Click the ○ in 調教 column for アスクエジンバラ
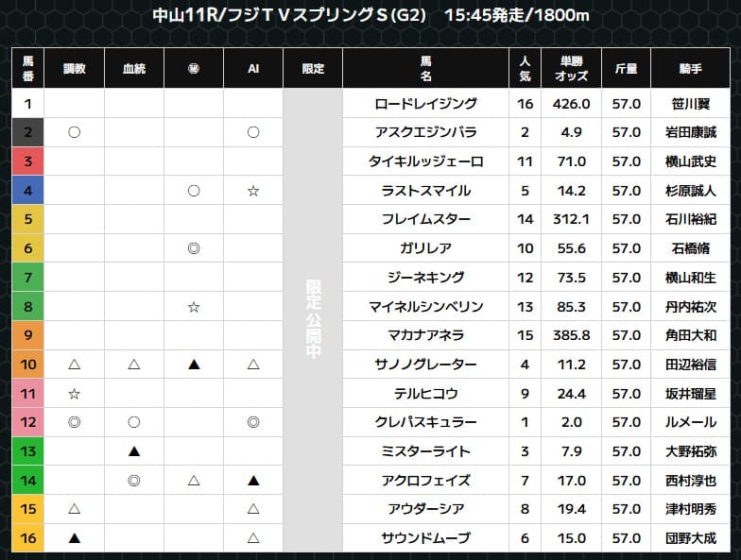The image size is (741, 560). 74,132
